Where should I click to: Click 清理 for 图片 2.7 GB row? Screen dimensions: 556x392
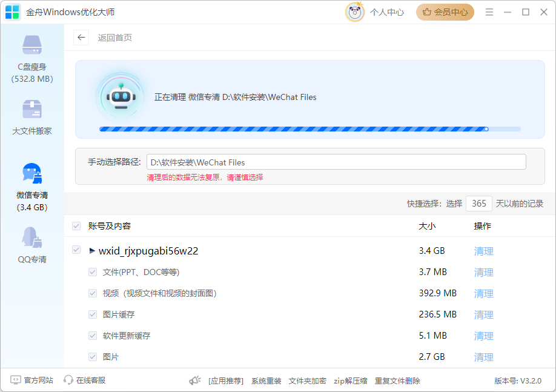click(484, 357)
